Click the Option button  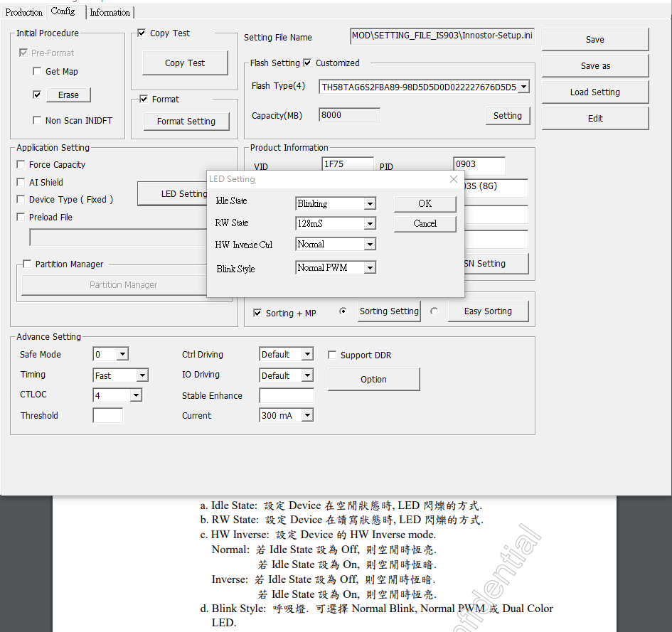(x=374, y=379)
